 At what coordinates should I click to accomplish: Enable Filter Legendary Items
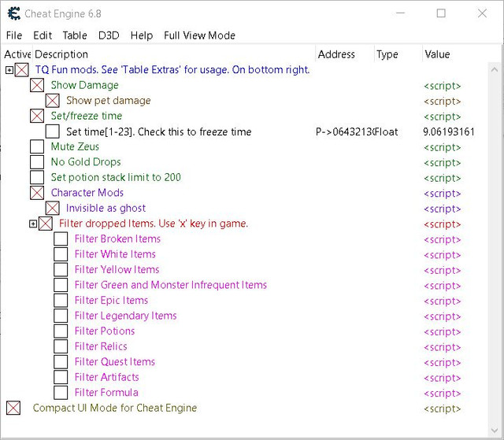point(61,316)
